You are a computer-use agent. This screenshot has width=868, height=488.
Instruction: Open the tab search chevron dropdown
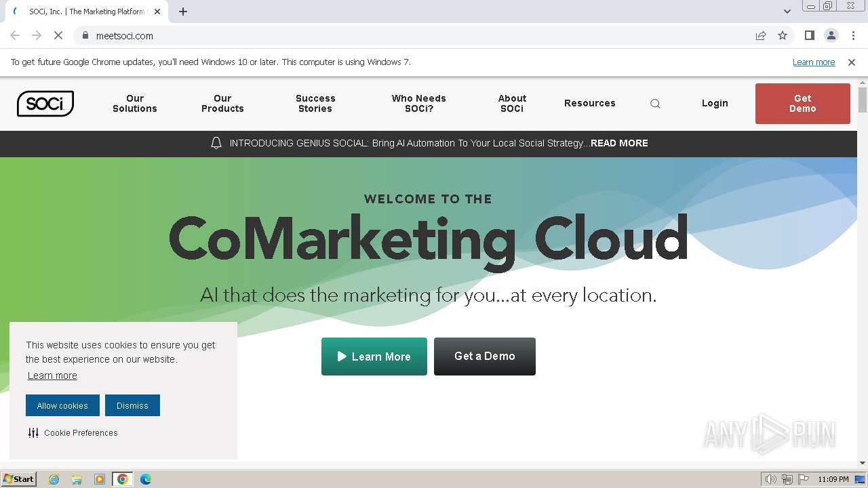[x=787, y=12]
